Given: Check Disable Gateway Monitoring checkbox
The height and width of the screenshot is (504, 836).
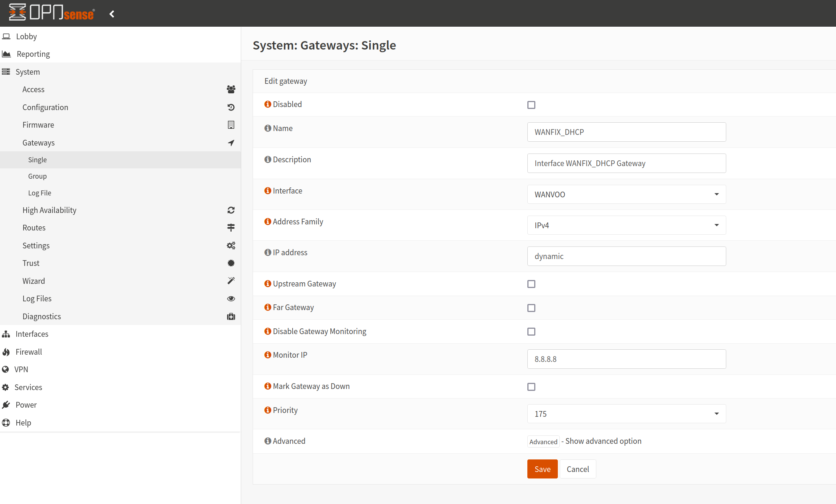Looking at the screenshot, I should (531, 331).
